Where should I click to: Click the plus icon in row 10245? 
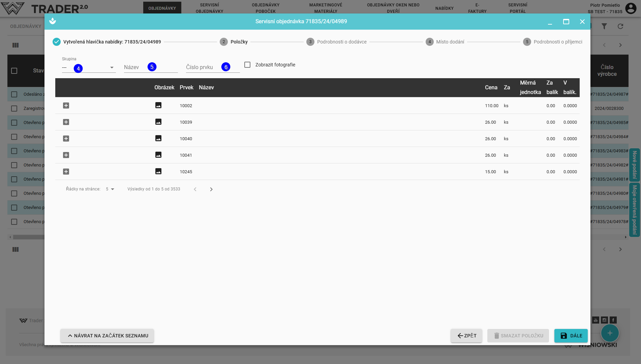[x=66, y=172]
